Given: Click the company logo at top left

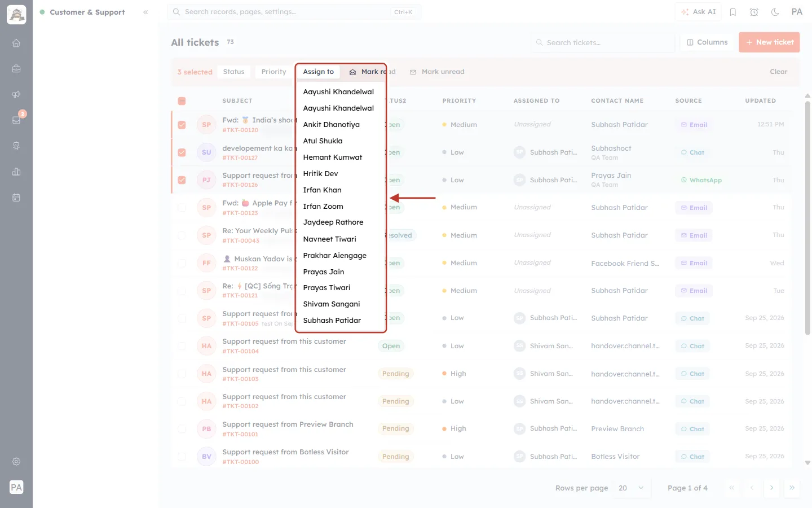Looking at the screenshot, I should [16, 14].
